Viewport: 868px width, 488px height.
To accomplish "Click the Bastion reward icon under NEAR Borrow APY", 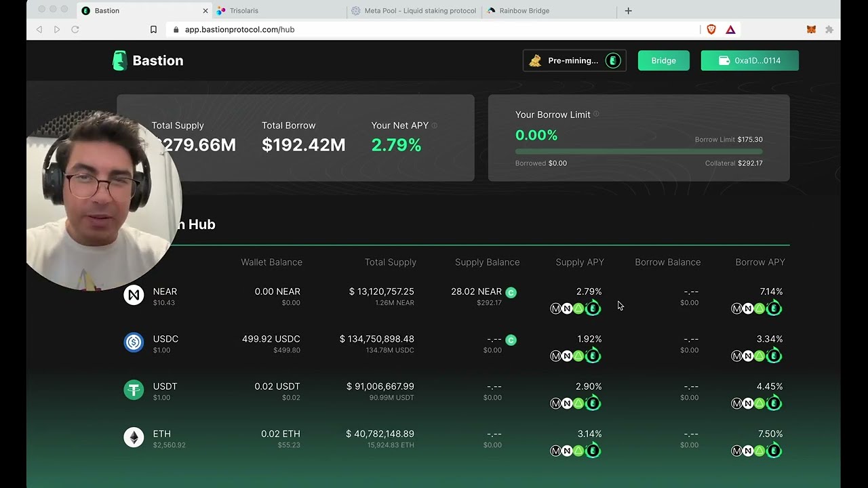I will pos(774,308).
